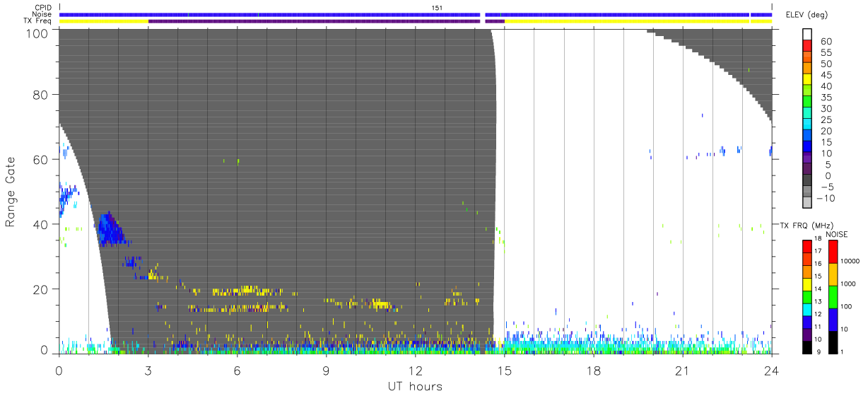Image resolution: width=868 pixels, height=401 pixels.
Task: Pick the green 100–1000 segment of NOISE colorbar
Action: (x=833, y=296)
